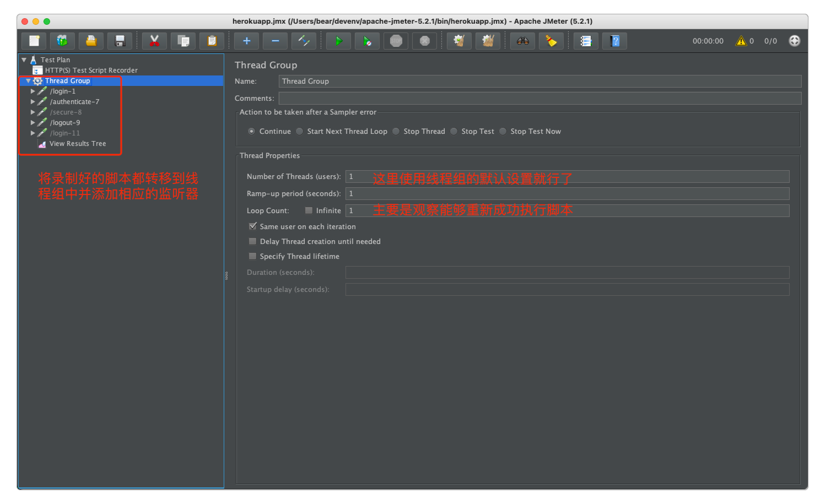Expand the /authenticate-7 sampler node
Screen dimensions: 825x504
click(x=33, y=102)
